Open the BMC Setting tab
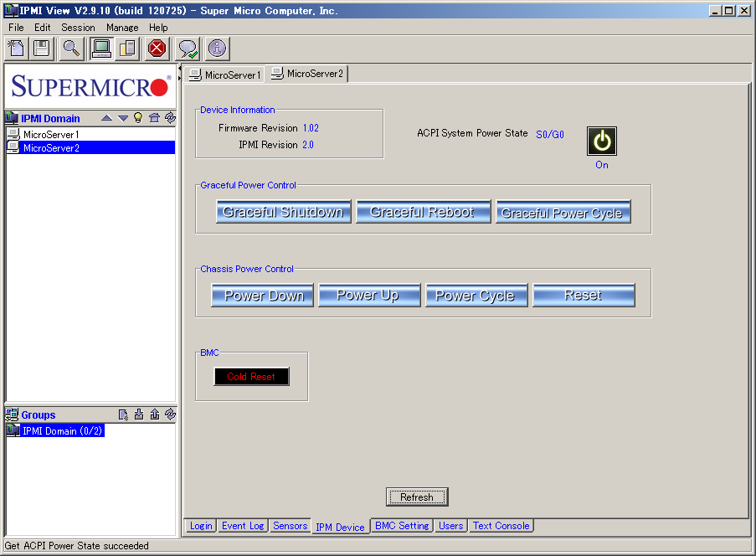Viewport: 756px width, 556px height. (x=402, y=526)
